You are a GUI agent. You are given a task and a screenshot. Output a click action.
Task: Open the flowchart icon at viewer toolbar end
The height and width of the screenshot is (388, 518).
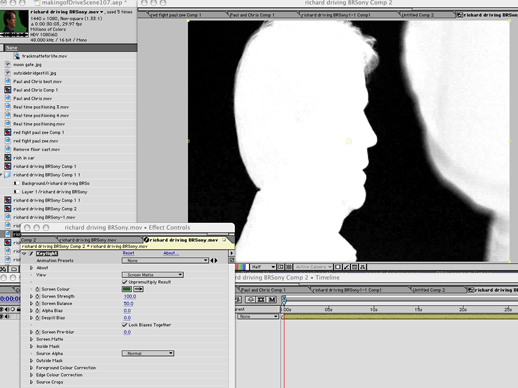click(363, 267)
